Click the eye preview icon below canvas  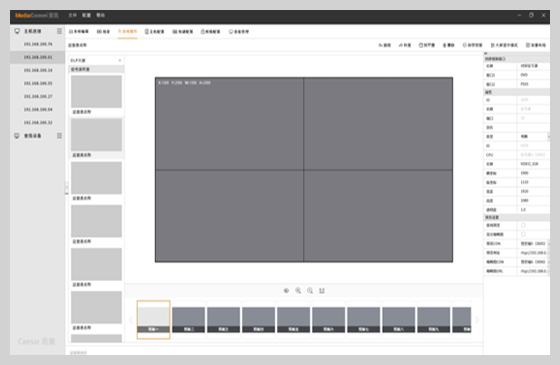point(286,291)
